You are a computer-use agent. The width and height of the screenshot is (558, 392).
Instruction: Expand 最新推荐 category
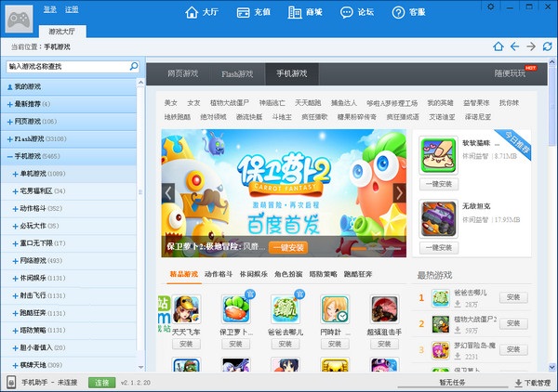tap(10, 104)
